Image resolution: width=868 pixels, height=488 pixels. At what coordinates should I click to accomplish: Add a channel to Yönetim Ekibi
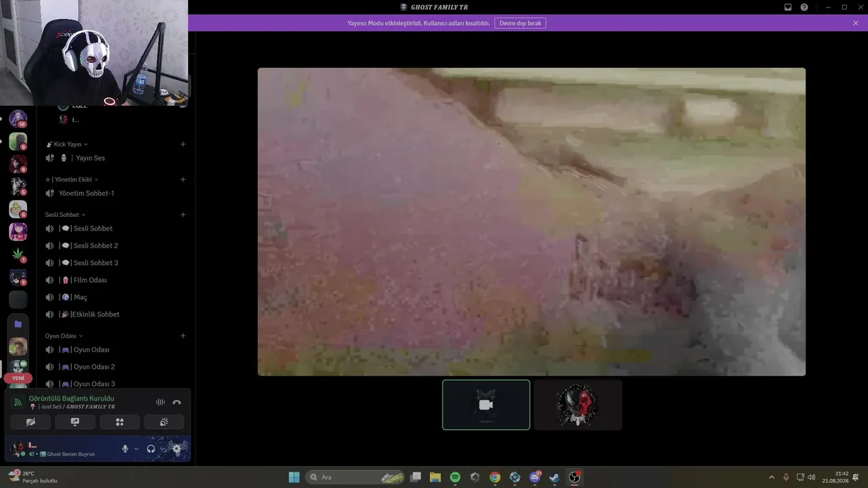pos(183,180)
